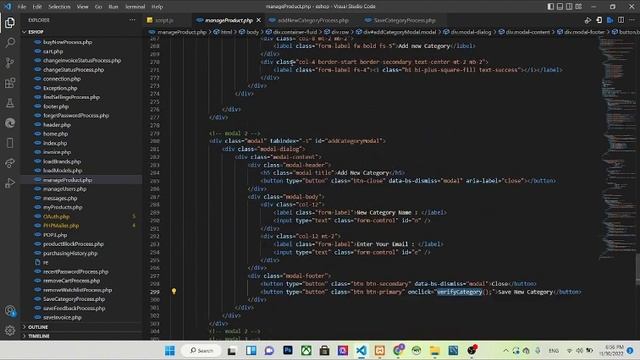Open the Search view in activity bar

click(x=10, y=42)
